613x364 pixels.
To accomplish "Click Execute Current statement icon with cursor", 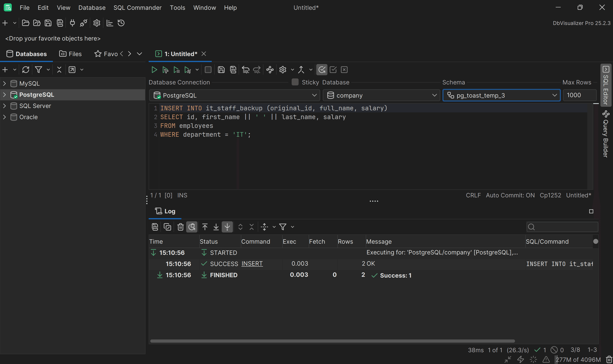I will [x=165, y=70].
